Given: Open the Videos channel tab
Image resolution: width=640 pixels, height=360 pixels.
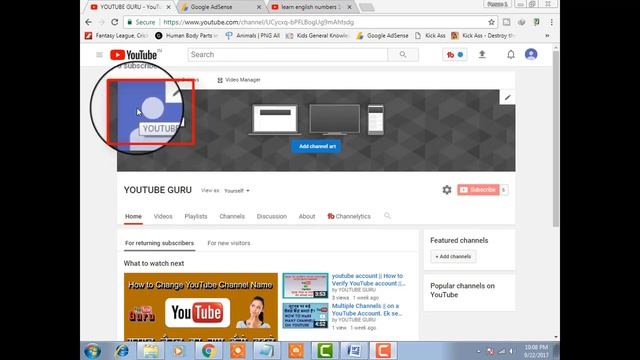Looking at the screenshot, I should [163, 216].
